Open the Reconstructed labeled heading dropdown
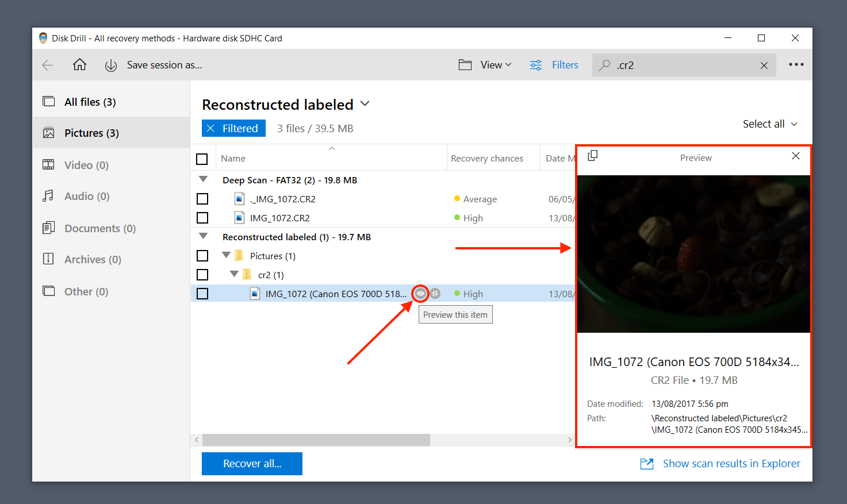Viewport: 847px width, 504px height. click(365, 104)
